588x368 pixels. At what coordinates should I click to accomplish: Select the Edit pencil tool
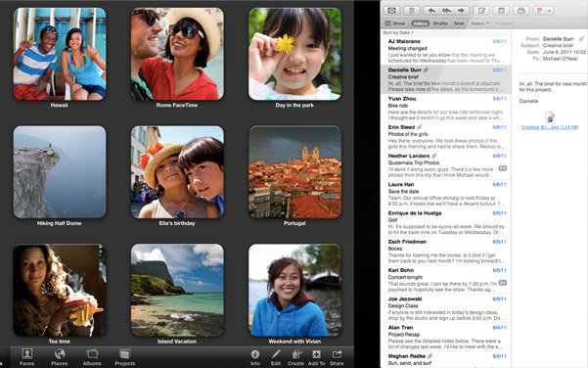click(x=276, y=357)
